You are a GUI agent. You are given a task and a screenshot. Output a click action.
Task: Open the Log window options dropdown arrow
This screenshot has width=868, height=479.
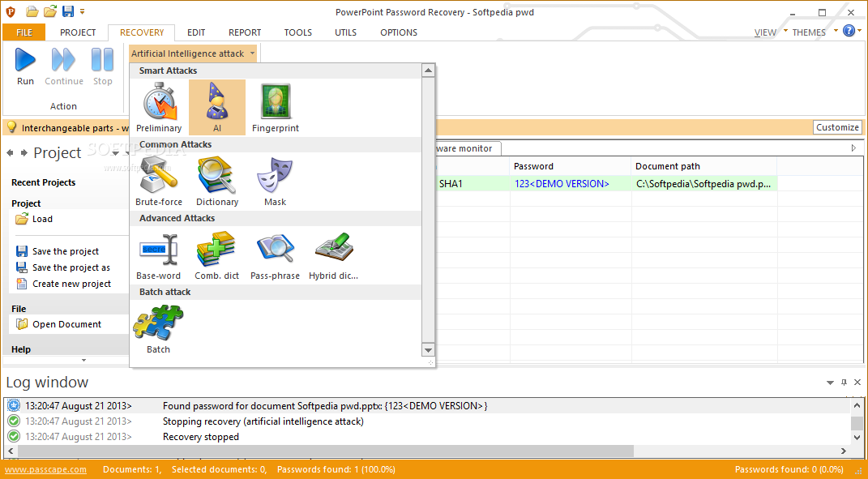(830, 383)
